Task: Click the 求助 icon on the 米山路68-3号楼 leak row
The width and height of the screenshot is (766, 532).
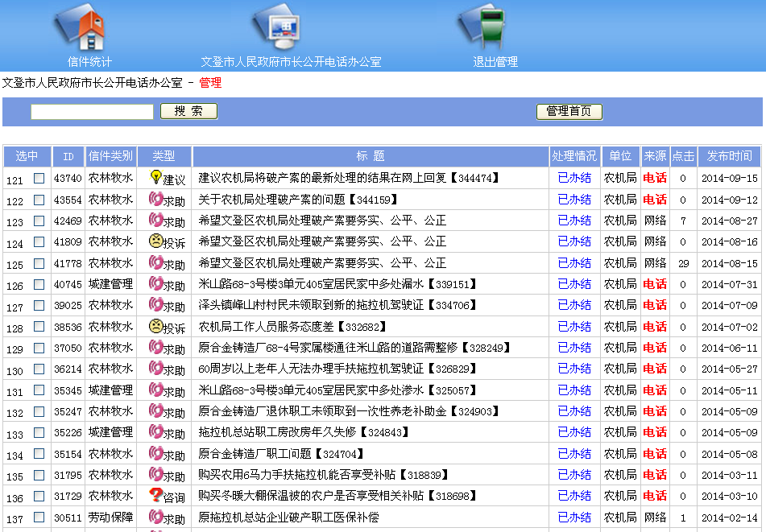Action: (x=155, y=282)
